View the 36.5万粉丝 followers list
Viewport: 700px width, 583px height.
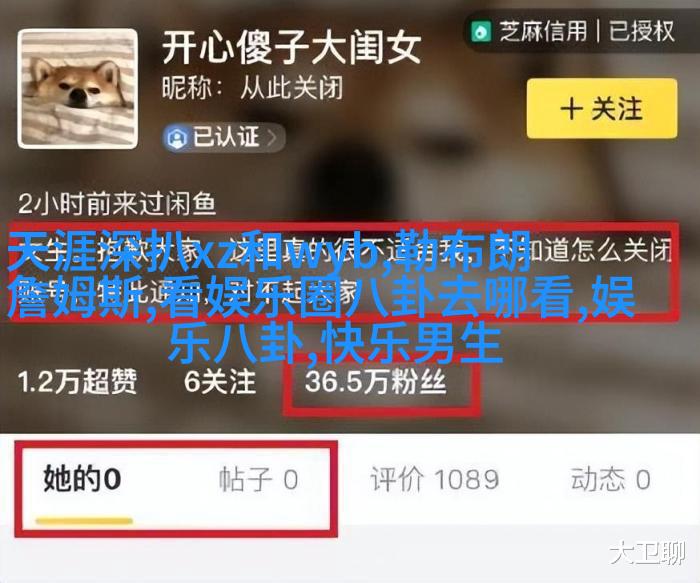coord(375,382)
